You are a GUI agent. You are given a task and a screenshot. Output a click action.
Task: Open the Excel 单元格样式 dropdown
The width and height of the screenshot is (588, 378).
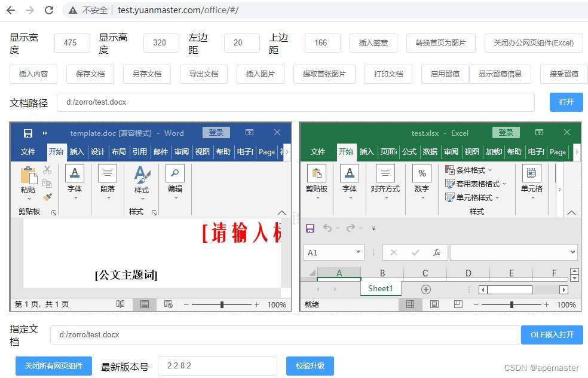point(472,197)
